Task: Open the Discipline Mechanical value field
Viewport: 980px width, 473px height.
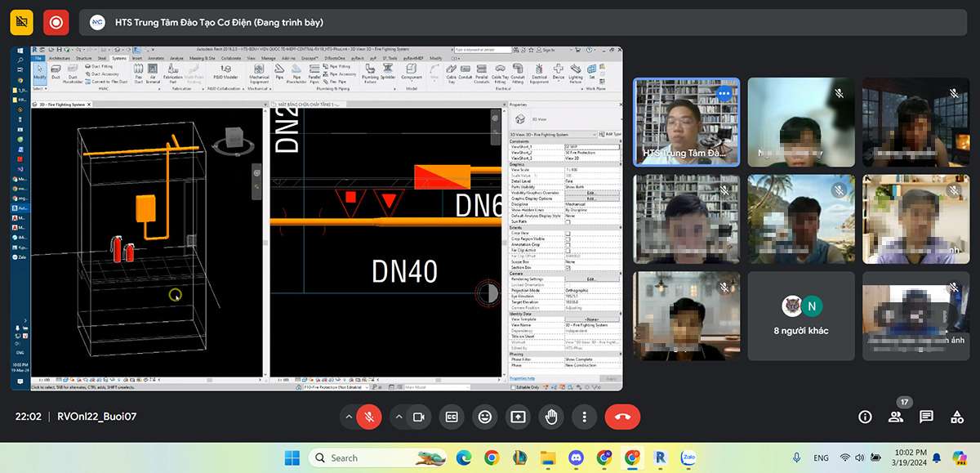Action: [592, 204]
